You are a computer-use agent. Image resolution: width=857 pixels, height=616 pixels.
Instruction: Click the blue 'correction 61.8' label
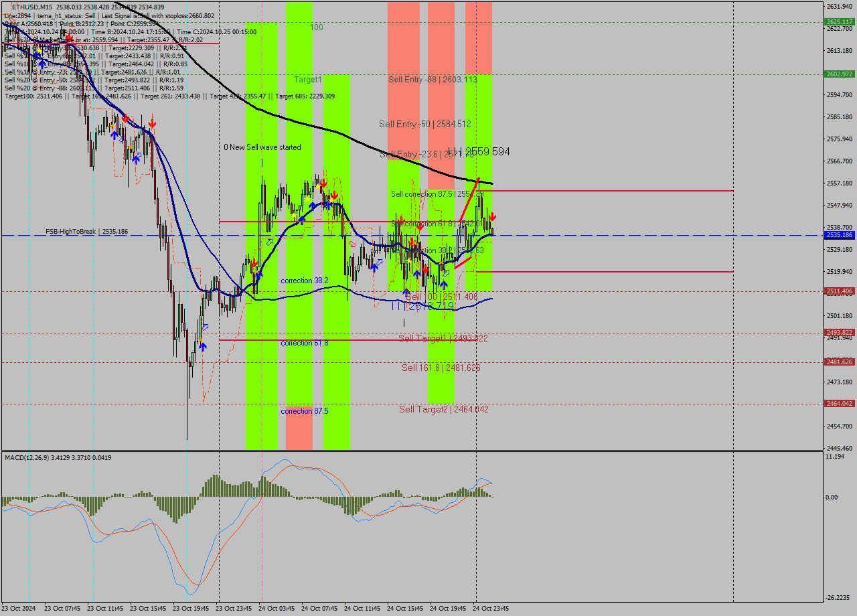pos(305,343)
